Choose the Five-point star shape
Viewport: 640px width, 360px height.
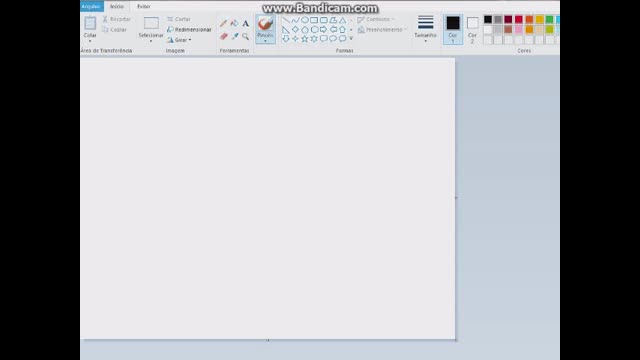pyautogui.click(x=304, y=39)
